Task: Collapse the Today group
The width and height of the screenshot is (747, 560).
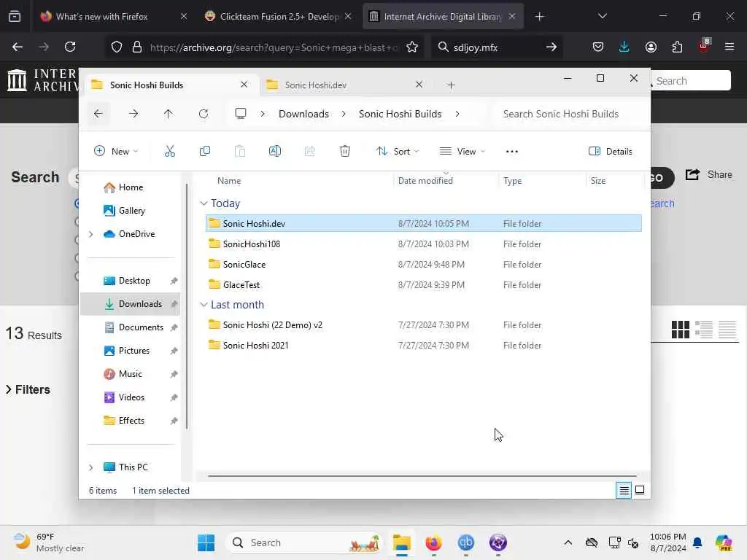Action: 204,203
